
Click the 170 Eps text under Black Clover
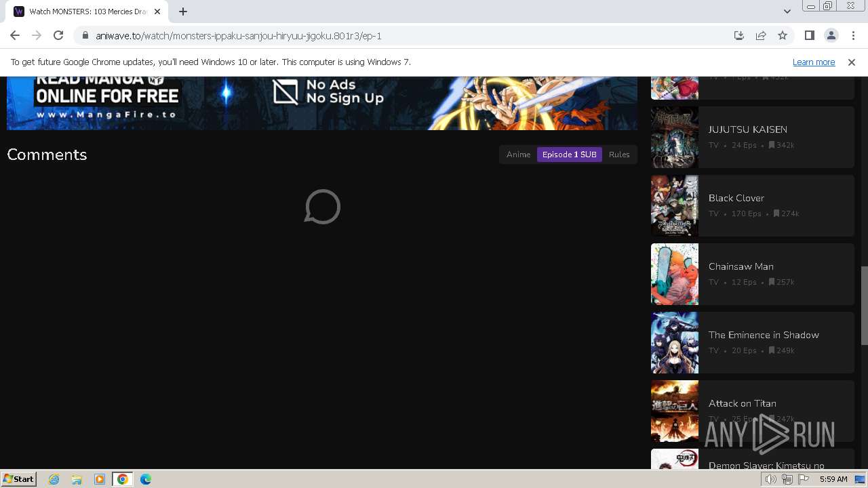[x=746, y=213]
